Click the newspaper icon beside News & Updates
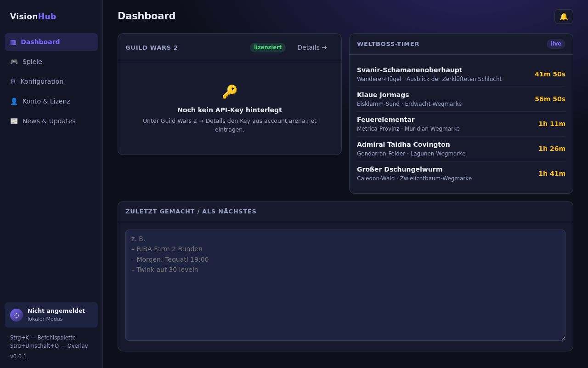This screenshot has width=588, height=368. tap(14, 121)
